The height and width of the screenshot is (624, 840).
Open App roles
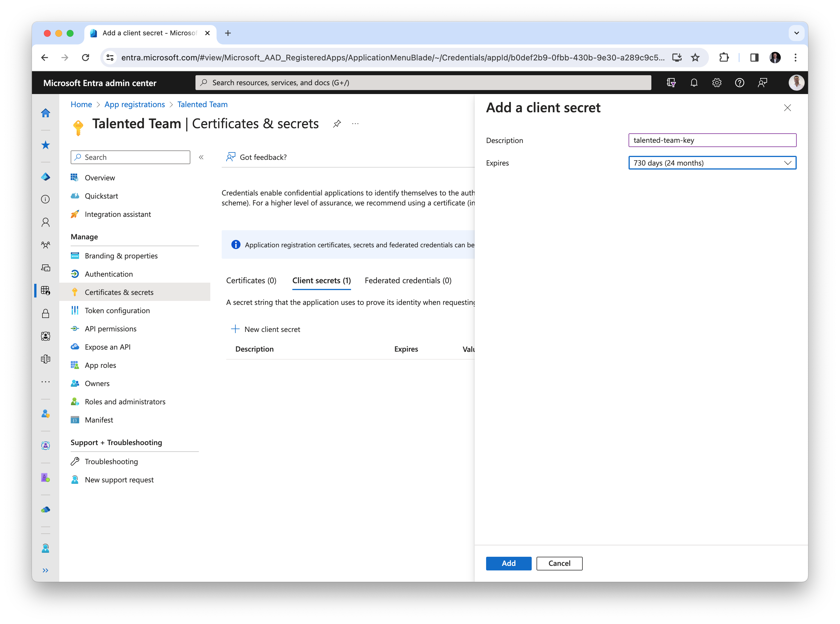(100, 365)
